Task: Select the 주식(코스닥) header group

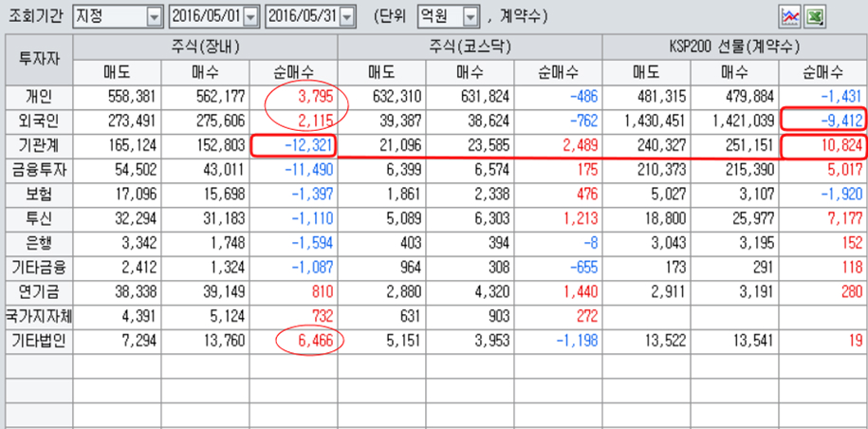Action: (x=470, y=47)
